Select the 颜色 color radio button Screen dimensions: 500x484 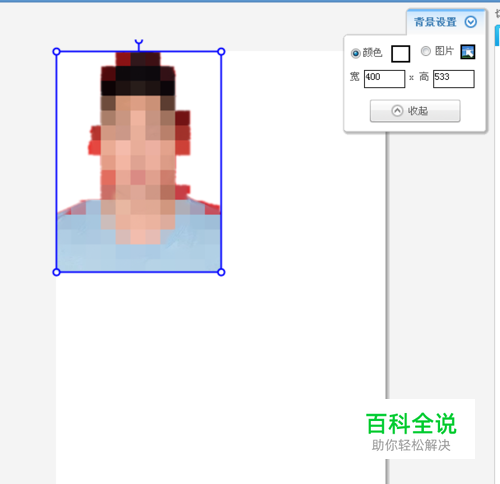pyautogui.click(x=355, y=53)
